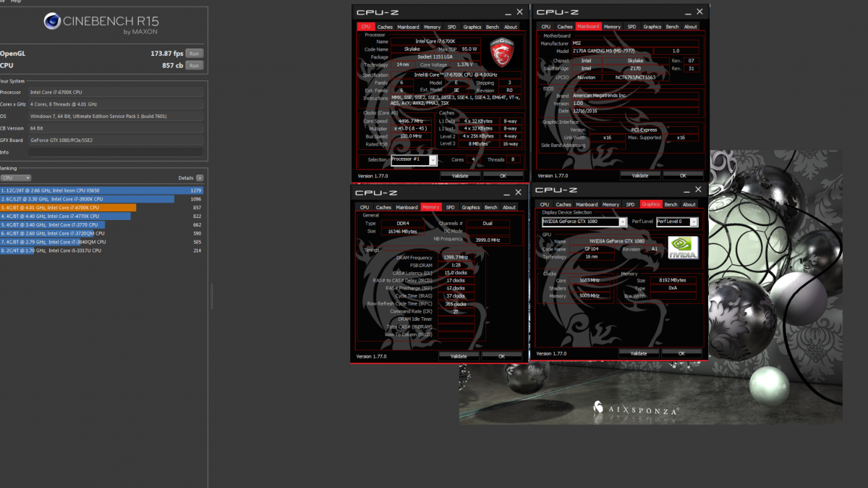868x488 pixels.
Task: Select the Intel Core i7-4770K ranking row
Action: 102,216
